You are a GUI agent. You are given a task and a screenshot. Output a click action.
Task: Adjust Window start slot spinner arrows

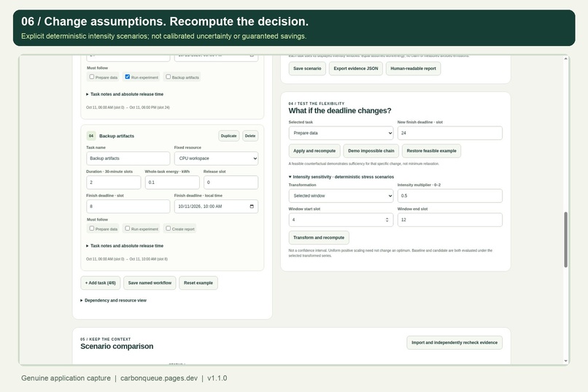pos(387,220)
